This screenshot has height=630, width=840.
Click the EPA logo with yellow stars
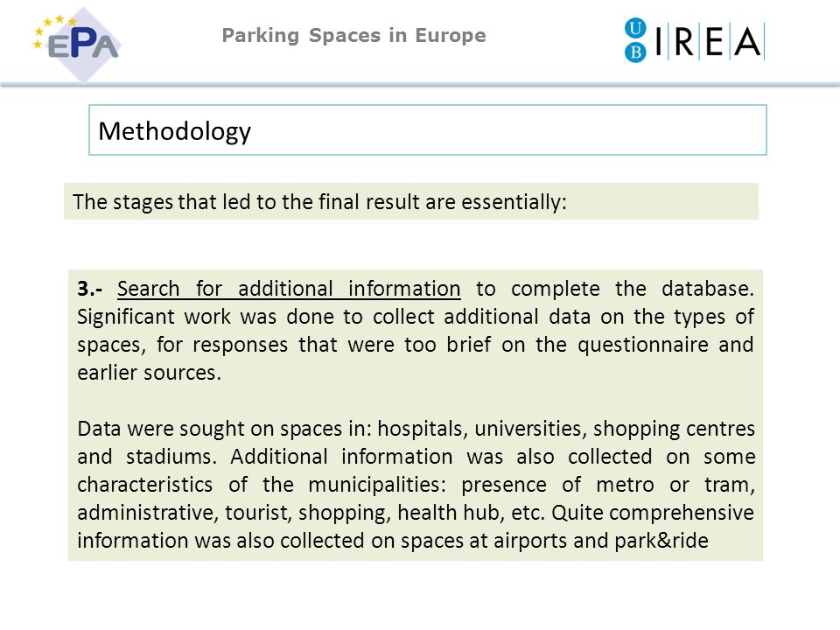[x=77, y=44]
